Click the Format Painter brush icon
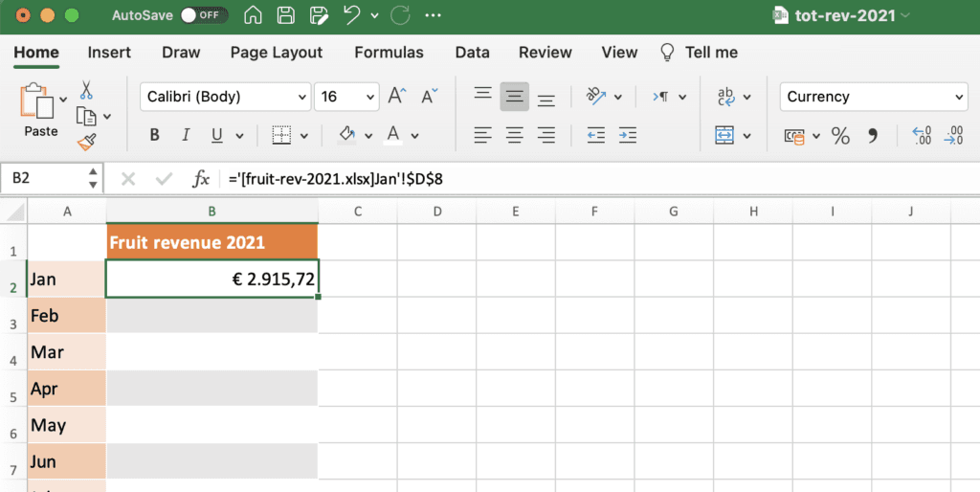This screenshot has height=492, width=980. (86, 143)
